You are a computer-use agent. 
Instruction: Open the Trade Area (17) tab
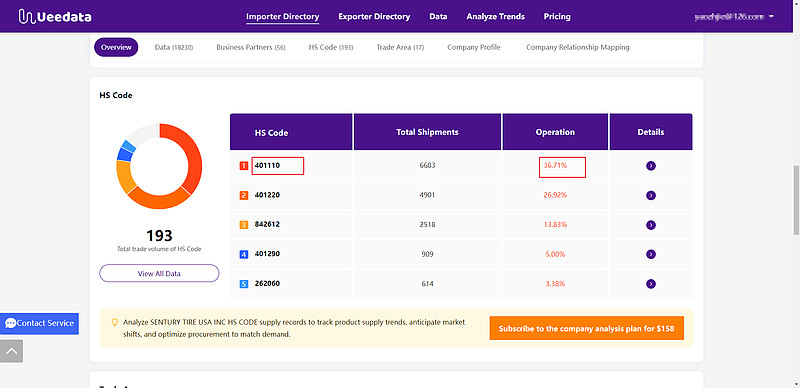[400, 47]
